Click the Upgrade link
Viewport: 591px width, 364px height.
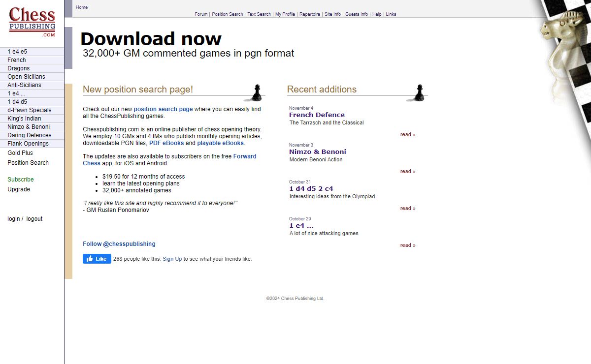point(19,189)
